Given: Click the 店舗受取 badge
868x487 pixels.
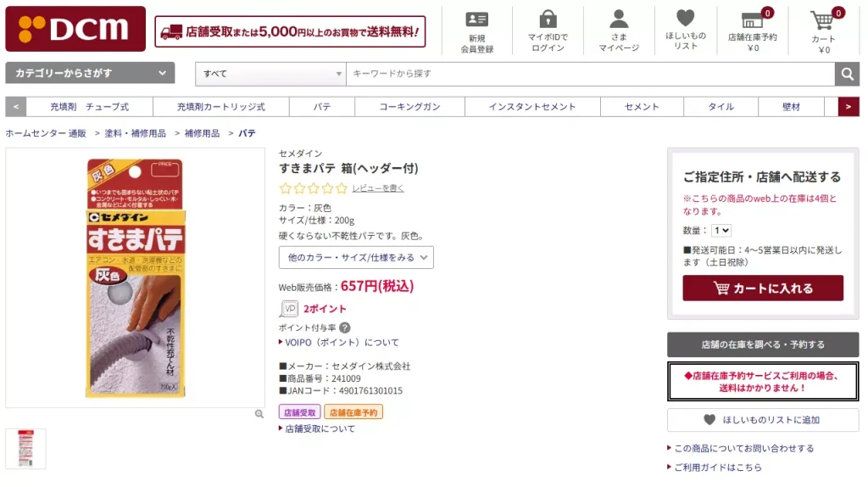Looking at the screenshot, I should point(299,412).
